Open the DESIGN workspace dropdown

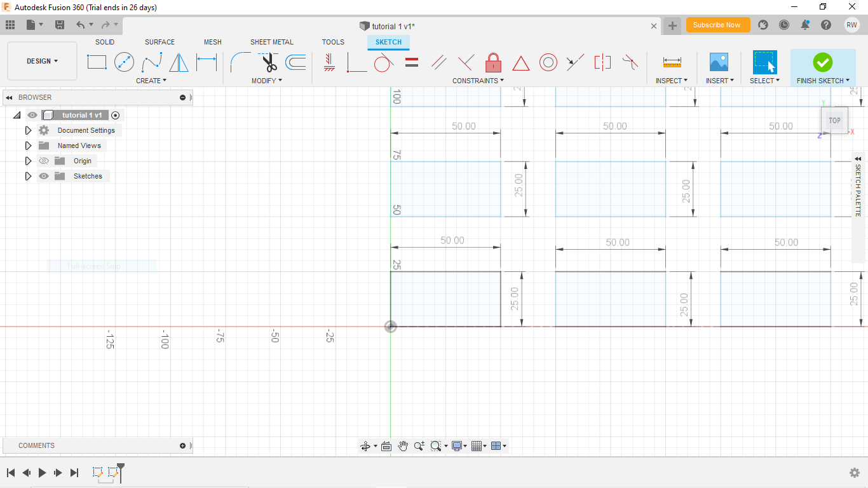[42, 61]
